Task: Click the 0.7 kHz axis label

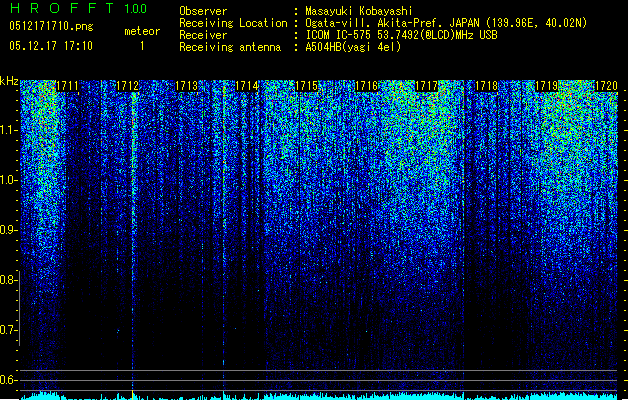Action: pos(8,330)
